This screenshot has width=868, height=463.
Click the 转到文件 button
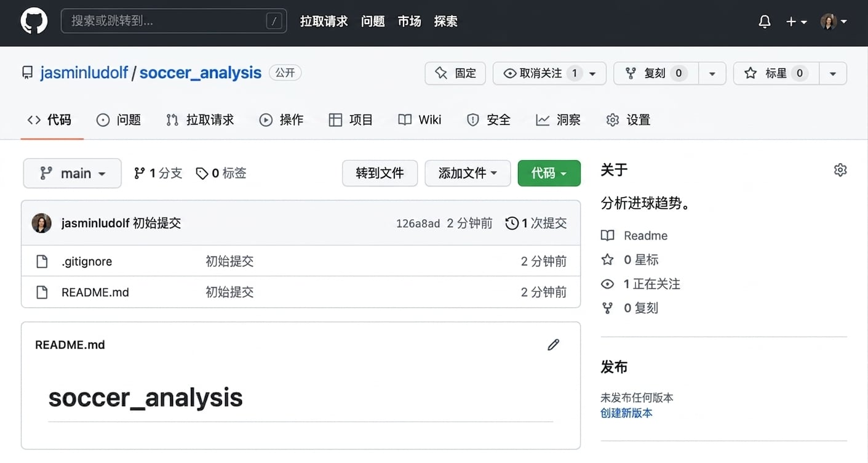(x=380, y=174)
